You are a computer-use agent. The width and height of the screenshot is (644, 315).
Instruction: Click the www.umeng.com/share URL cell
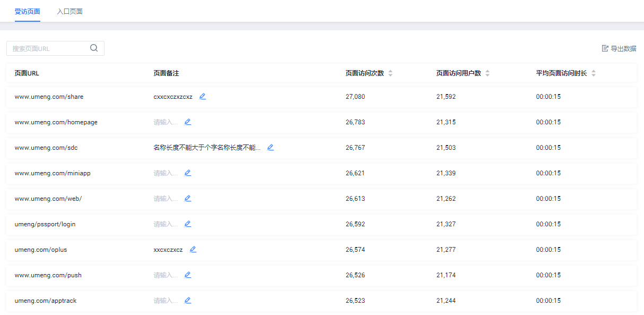point(49,97)
